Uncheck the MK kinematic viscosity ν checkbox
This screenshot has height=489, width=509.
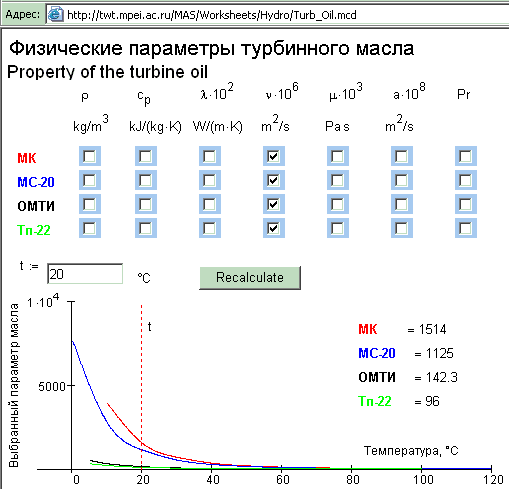[x=274, y=156]
